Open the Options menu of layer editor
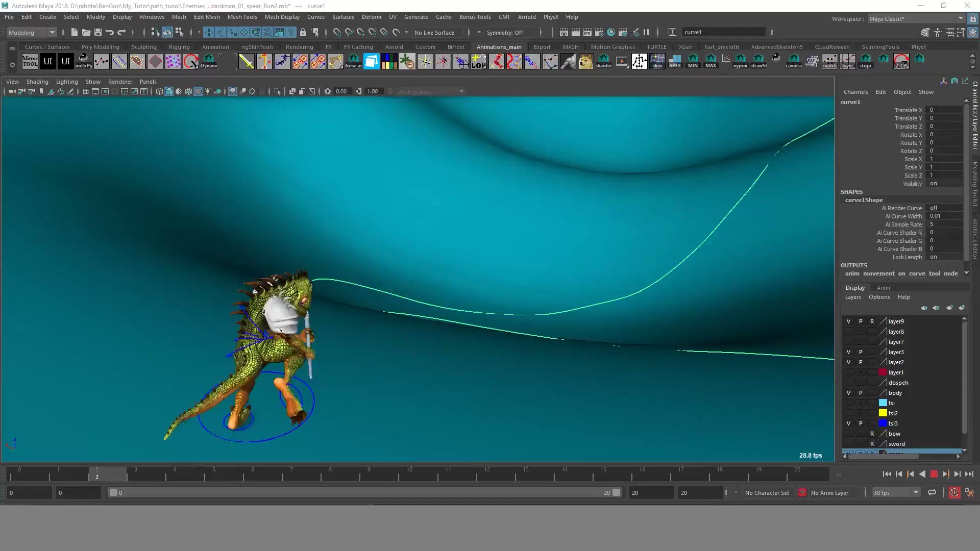 point(879,297)
